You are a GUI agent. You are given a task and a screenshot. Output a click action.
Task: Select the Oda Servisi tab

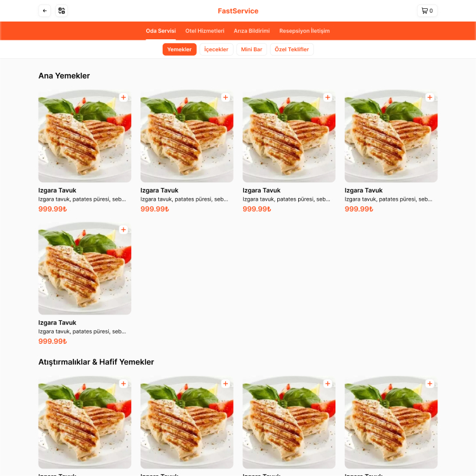pyautogui.click(x=161, y=31)
